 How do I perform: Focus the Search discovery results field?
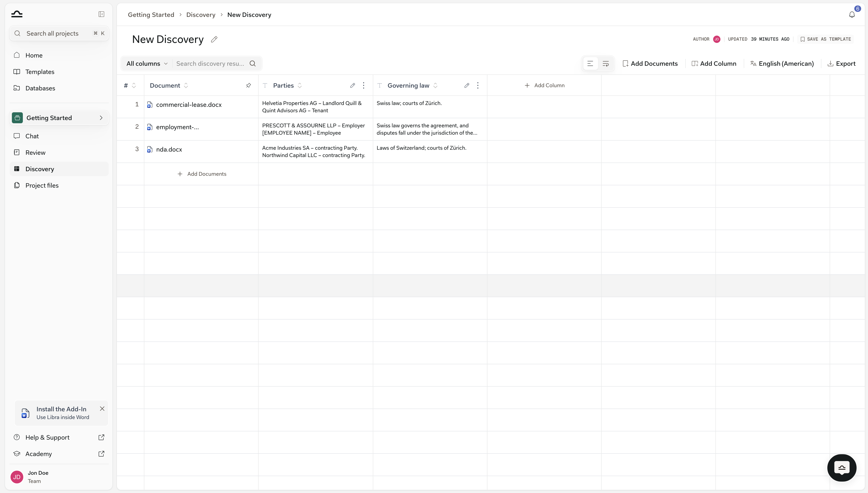coord(210,64)
